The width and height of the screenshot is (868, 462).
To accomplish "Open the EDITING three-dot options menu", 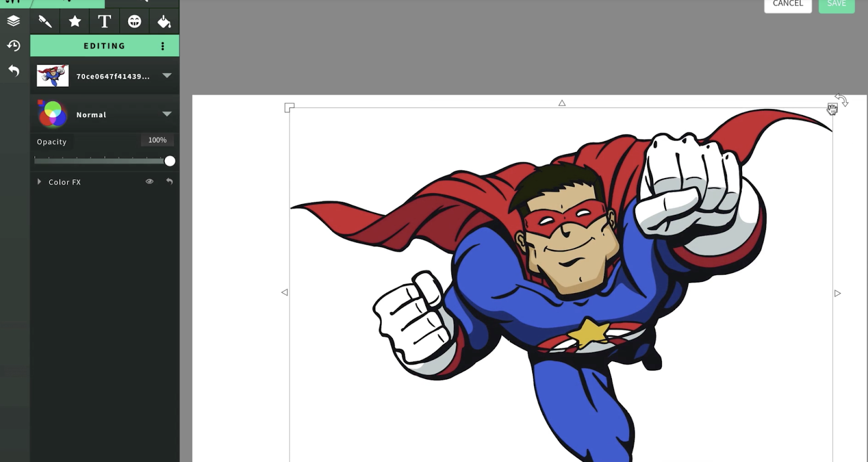I will click(x=163, y=46).
